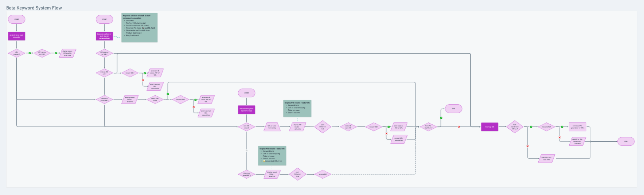Select 'prompt URL association' below 'save & assoc. KW'
Viewport: 644px width, 195px height.
(399, 139)
